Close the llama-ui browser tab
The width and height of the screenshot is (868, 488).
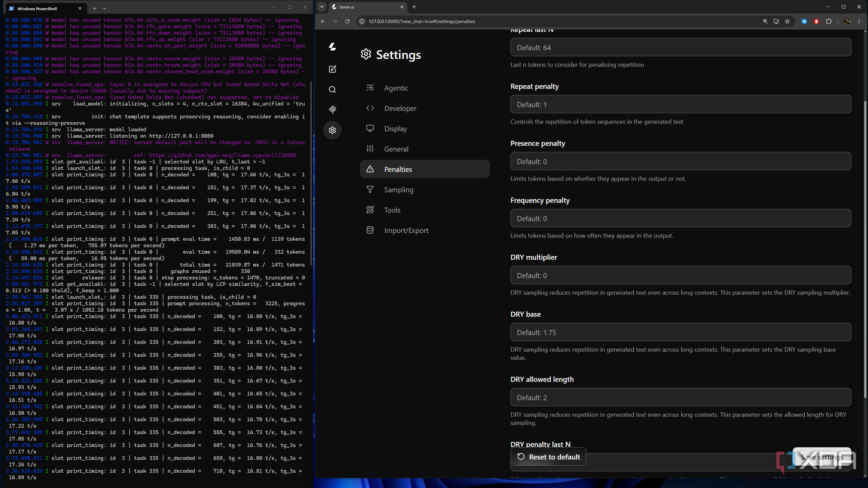[402, 7]
